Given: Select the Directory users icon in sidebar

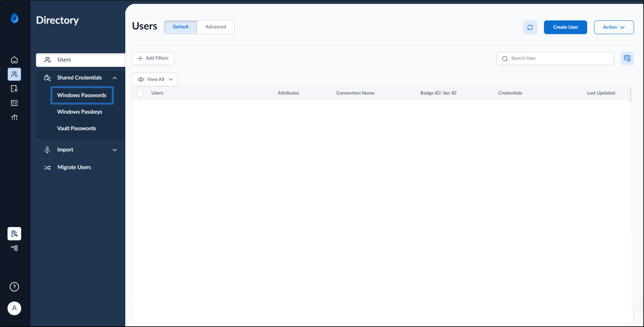Looking at the screenshot, I should coord(14,74).
